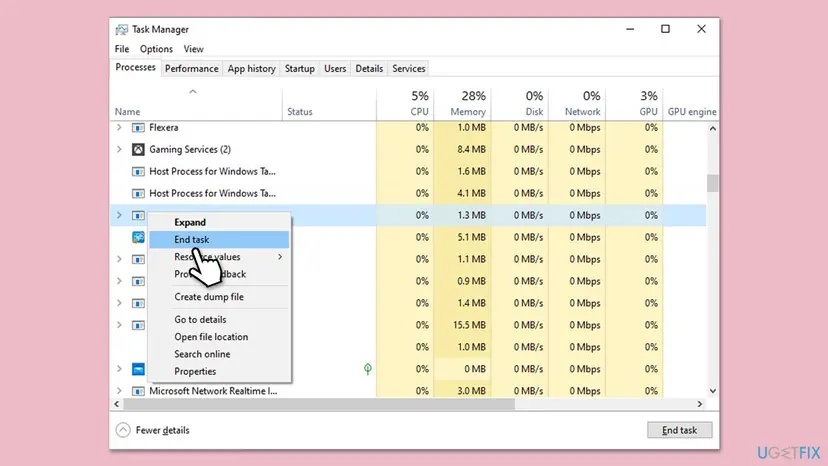Click the process icon in the 1.4 MB row
This screenshot has width=828, height=466.
[138, 303]
